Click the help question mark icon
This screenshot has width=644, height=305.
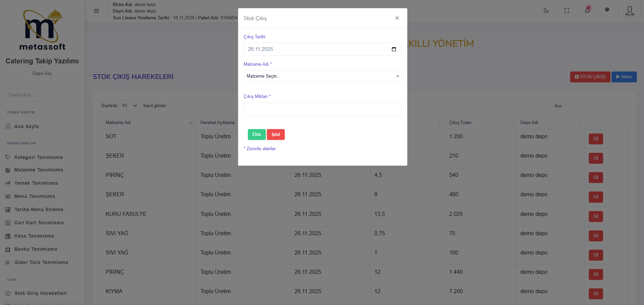[607, 9]
